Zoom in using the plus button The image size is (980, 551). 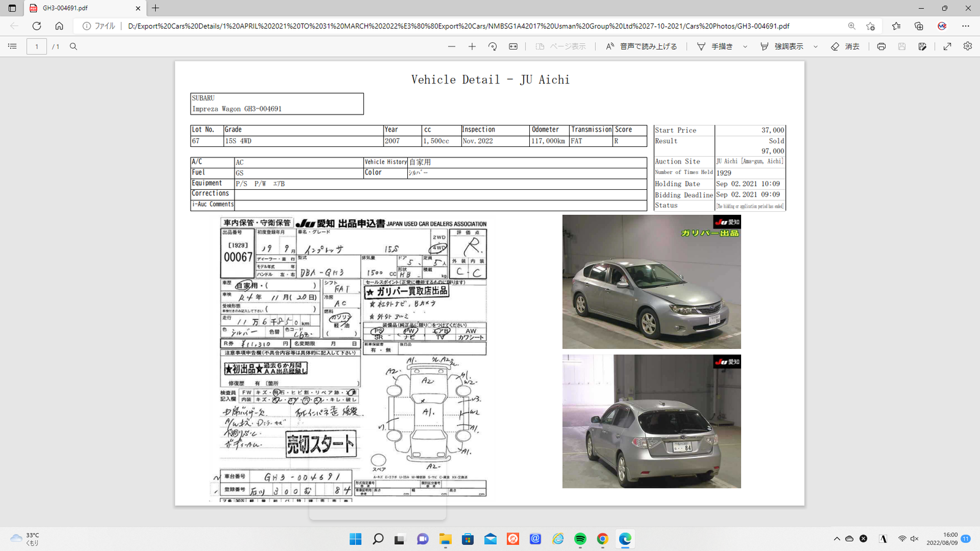click(x=472, y=47)
